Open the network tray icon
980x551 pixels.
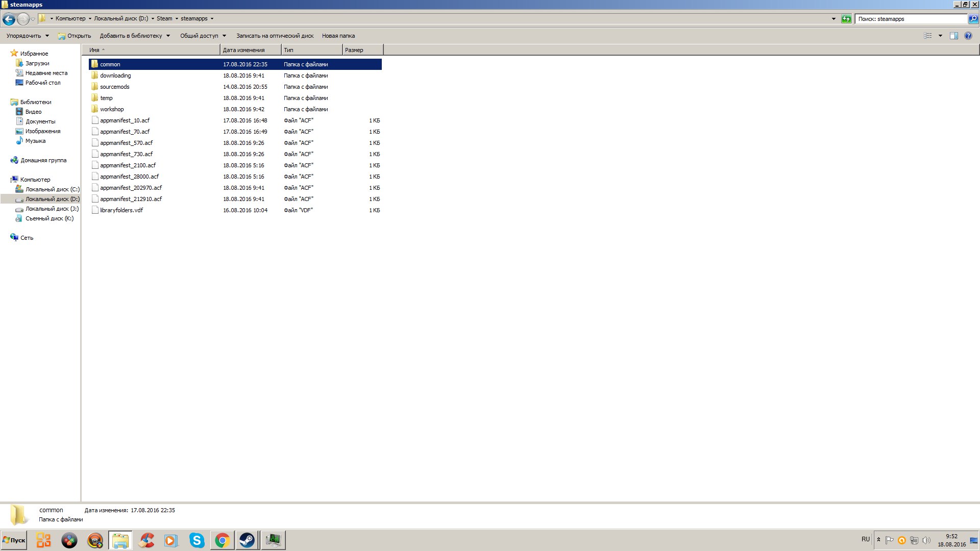[914, 540]
